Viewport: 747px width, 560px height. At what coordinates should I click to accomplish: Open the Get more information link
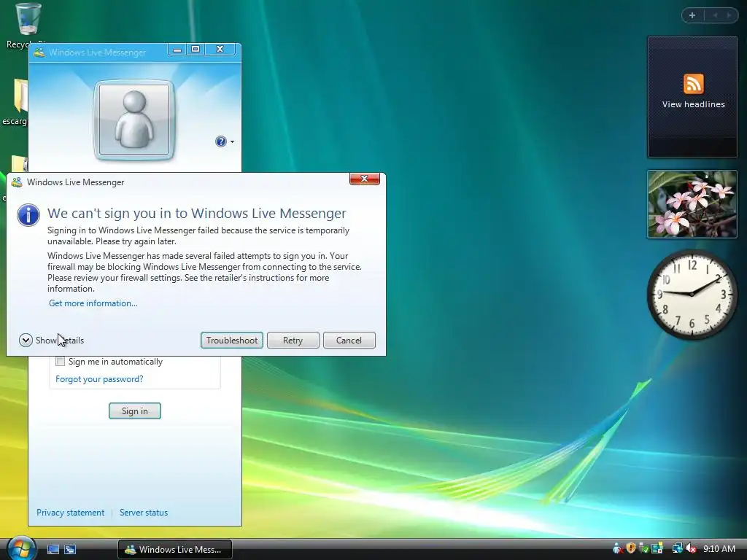coord(93,303)
